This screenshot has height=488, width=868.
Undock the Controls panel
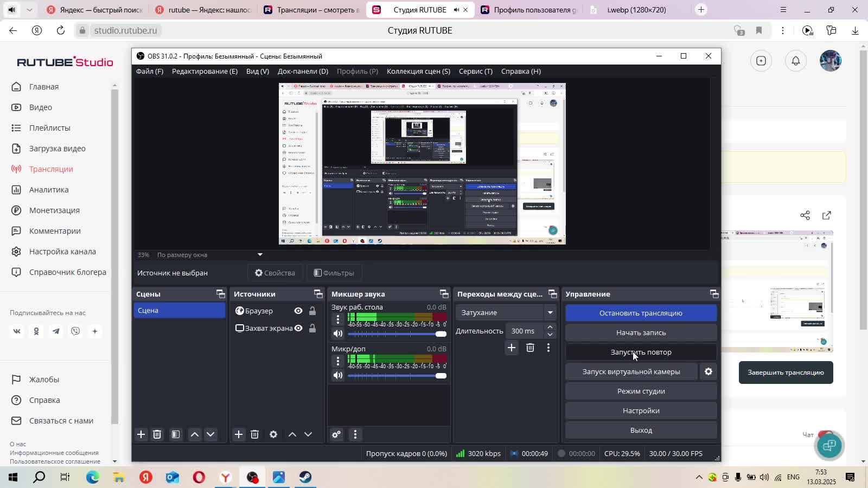click(714, 294)
